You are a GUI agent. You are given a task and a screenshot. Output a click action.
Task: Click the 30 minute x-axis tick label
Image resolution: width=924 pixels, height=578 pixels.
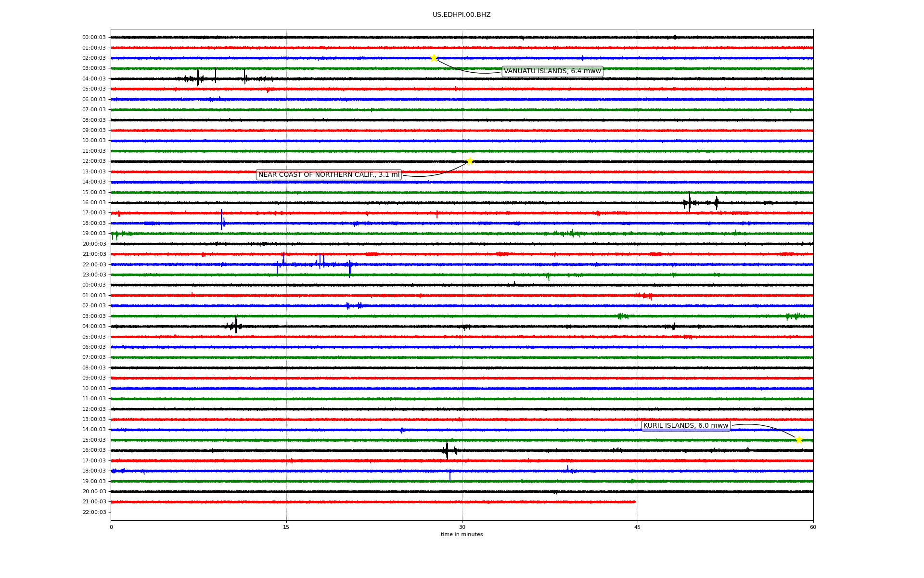[x=462, y=527]
